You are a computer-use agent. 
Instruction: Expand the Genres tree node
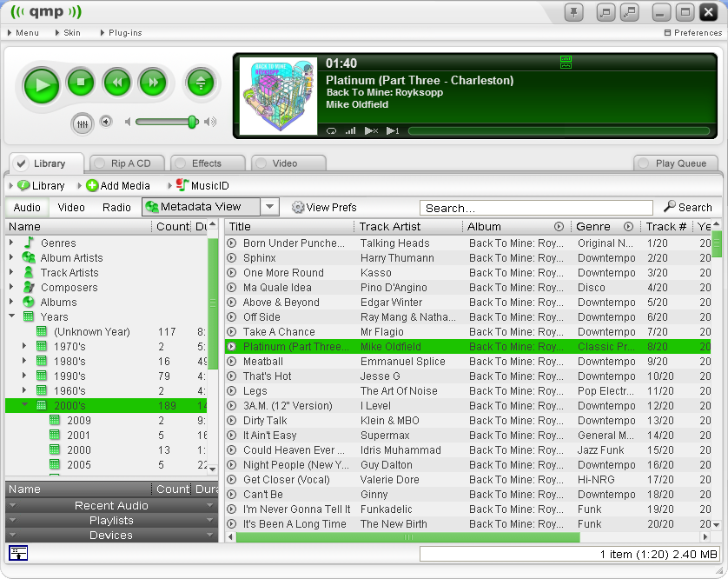(11, 243)
